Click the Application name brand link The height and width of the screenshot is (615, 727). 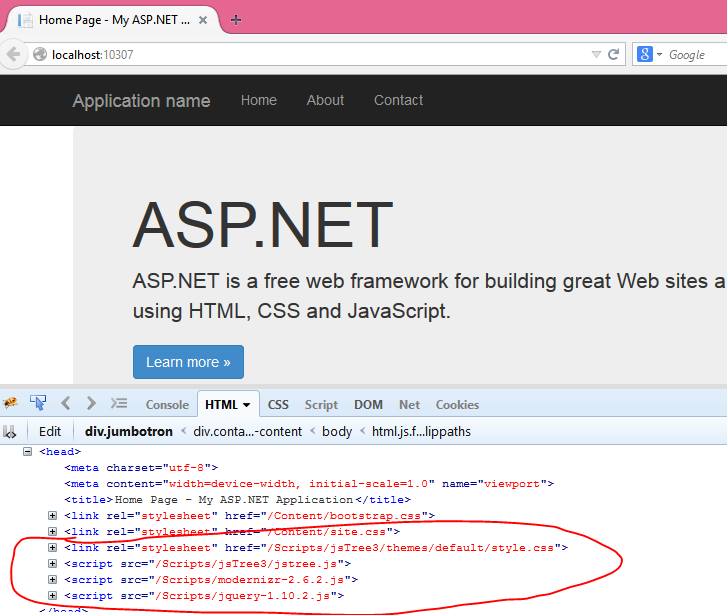[x=141, y=101]
